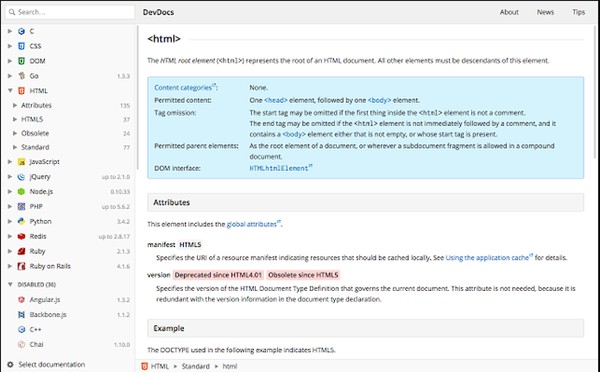Click html in the bottom breadcrumb
This screenshot has width=600, height=372.
pos(230,366)
